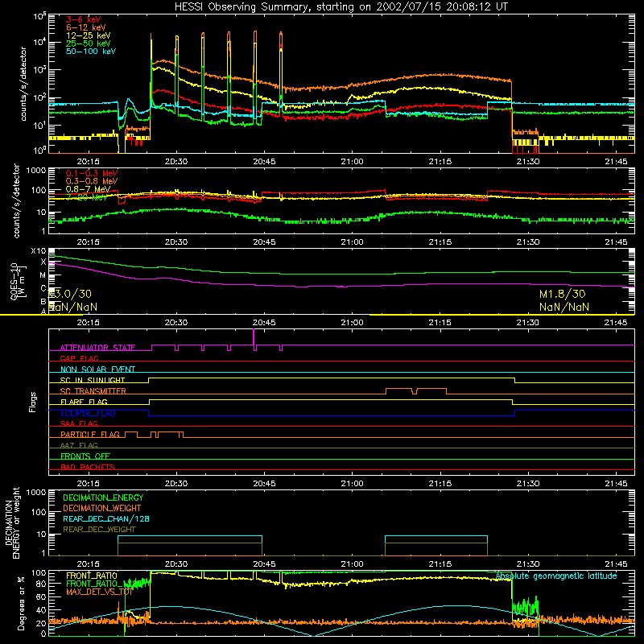Click the DECIMATION_WEIGHT legend label
Viewport: 644px width, 644px height.
[x=102, y=508]
